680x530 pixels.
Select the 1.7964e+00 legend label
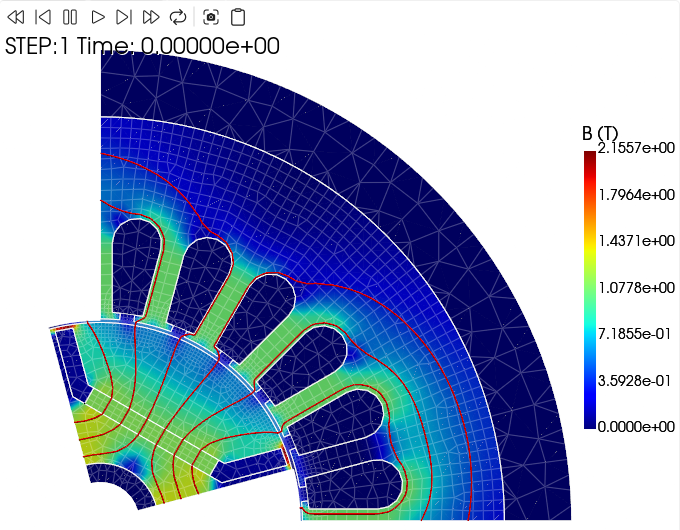click(x=636, y=195)
